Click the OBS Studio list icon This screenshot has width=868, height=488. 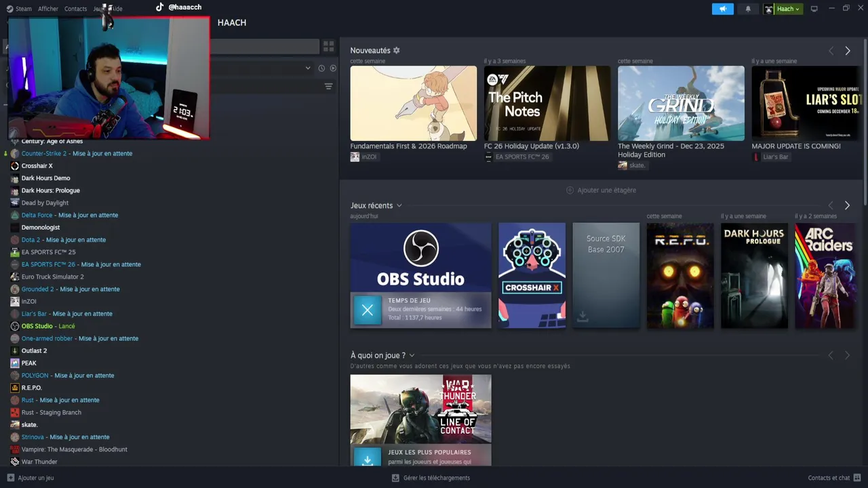pos(15,326)
